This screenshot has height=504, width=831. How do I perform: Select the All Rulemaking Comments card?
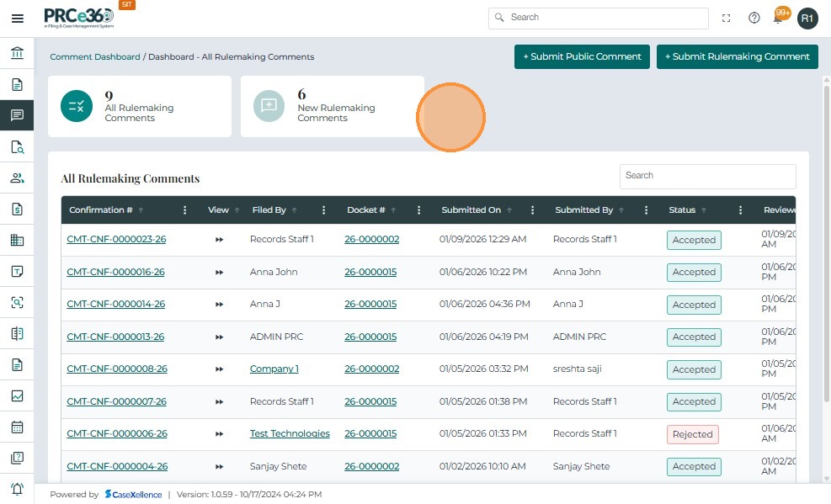(x=139, y=107)
